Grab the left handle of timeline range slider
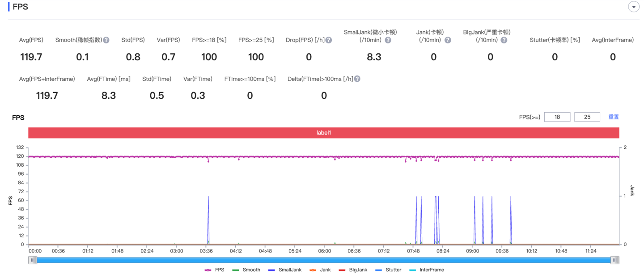Screen dimensions: 644x274 pyautogui.click(x=33, y=260)
